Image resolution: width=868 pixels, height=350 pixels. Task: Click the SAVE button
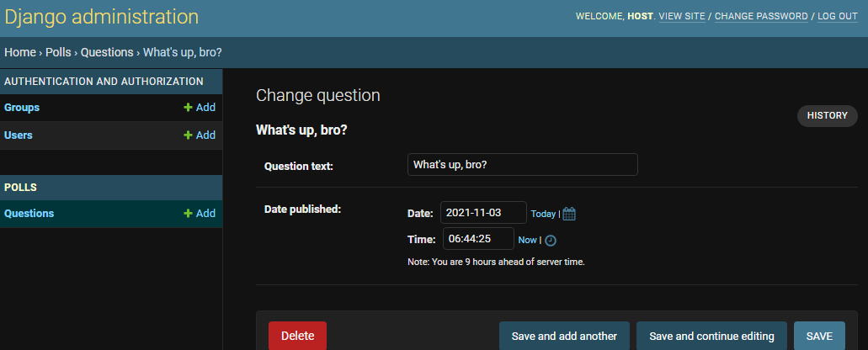pyautogui.click(x=819, y=336)
